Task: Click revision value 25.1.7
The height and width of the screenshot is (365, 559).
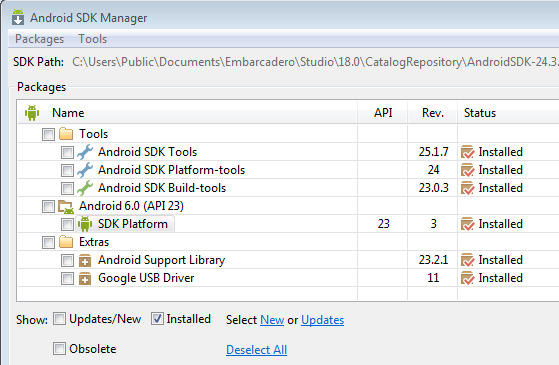Action: (x=433, y=152)
